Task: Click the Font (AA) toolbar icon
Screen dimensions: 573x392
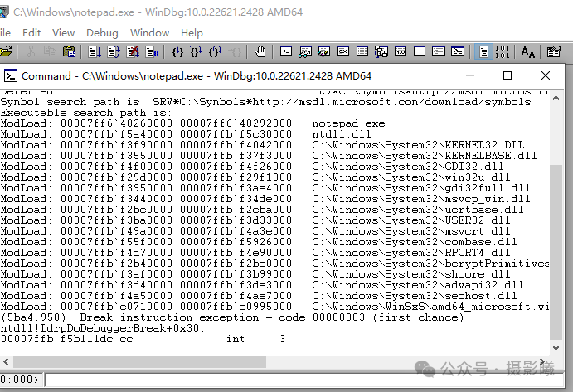Action: [x=528, y=51]
